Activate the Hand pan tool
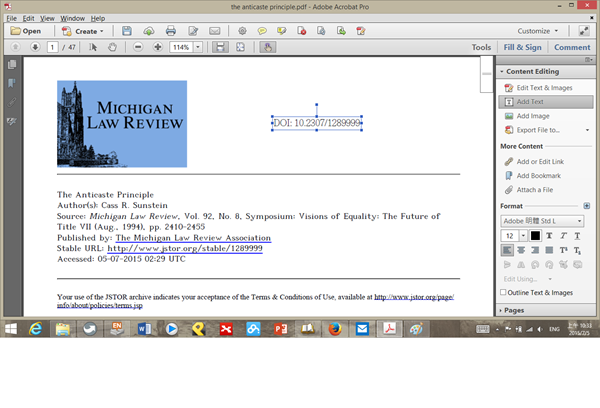This screenshot has height=408, width=600. coord(112,47)
